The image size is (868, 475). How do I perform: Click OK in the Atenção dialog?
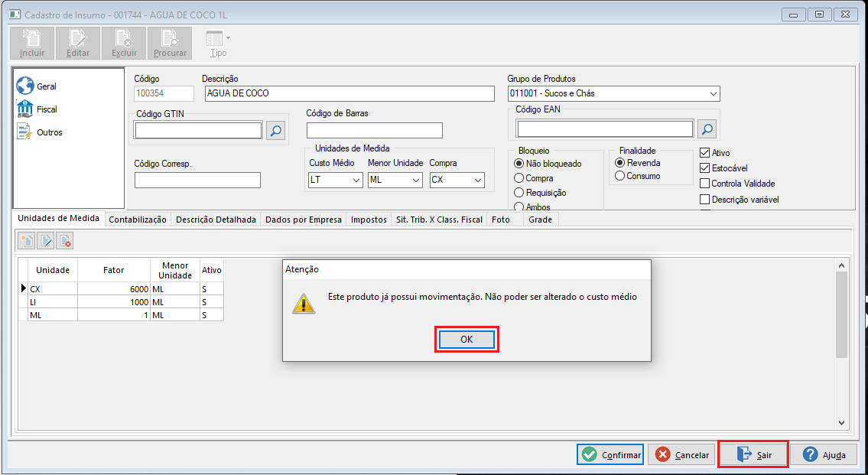pos(467,340)
